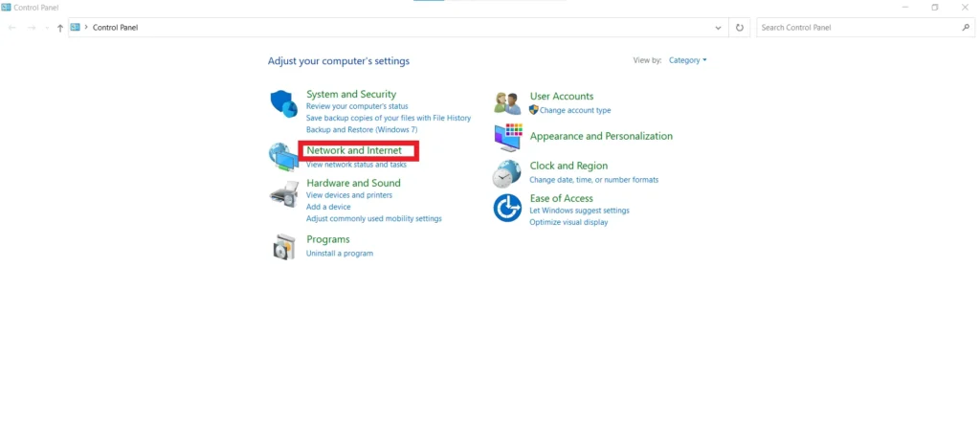Viewport: 980px width, 423px height.
Task: Open the Programs disc box icon
Action: [283, 247]
